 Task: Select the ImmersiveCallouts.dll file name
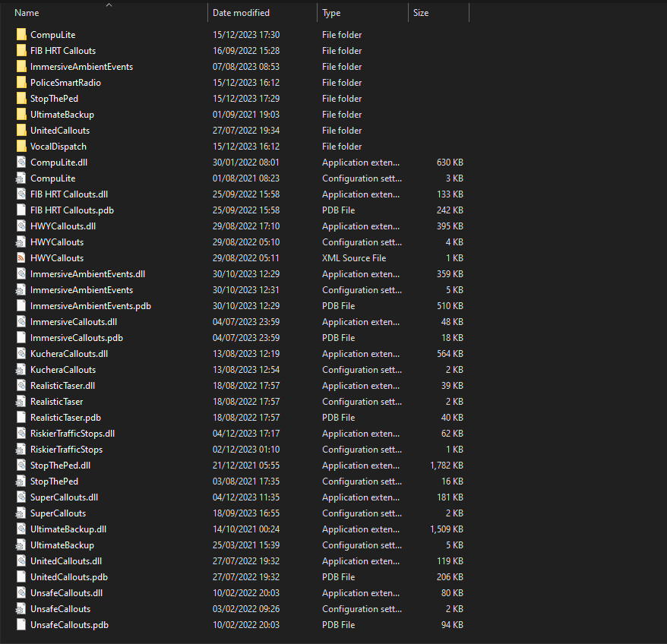pyautogui.click(x=74, y=321)
